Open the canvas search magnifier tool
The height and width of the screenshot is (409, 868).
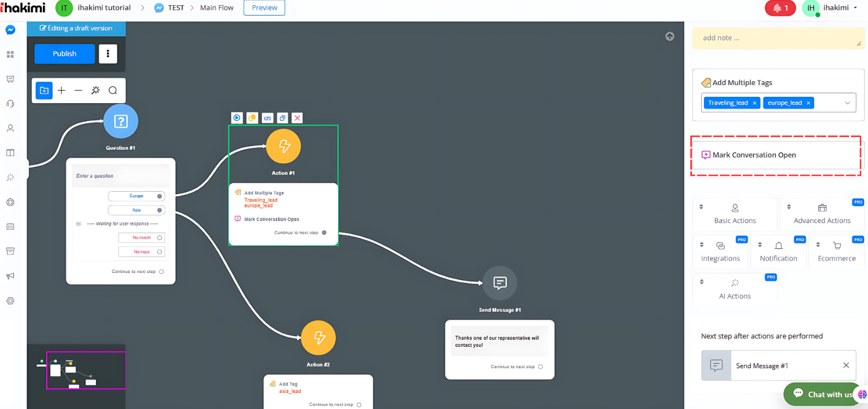pyautogui.click(x=113, y=91)
